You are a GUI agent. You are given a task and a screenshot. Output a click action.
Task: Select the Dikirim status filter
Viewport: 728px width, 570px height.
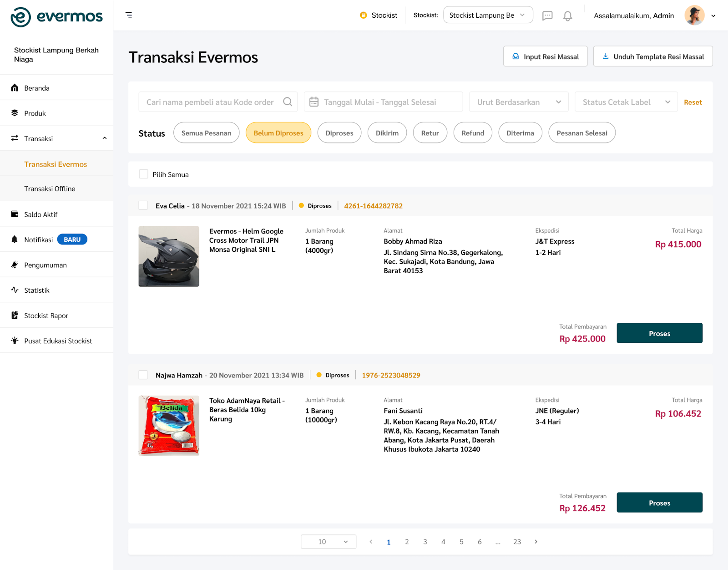[387, 132]
